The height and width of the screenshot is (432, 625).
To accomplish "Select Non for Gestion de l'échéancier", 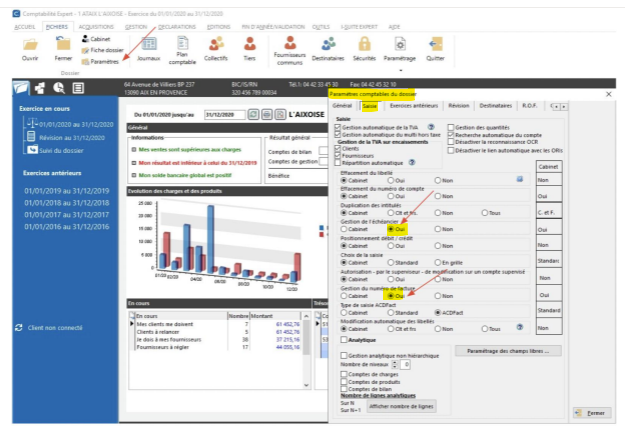I will (437, 229).
